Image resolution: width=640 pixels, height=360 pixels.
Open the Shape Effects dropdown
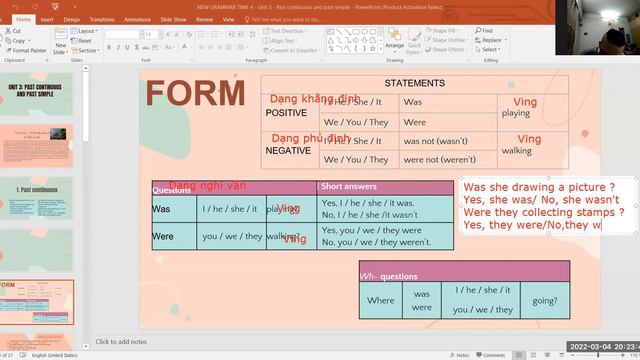(x=446, y=49)
